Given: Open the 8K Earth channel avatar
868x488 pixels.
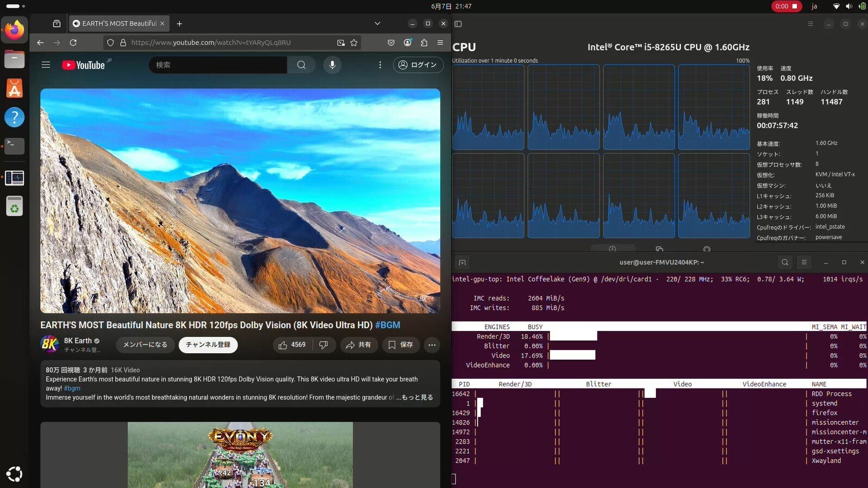Looking at the screenshot, I should pos(49,343).
